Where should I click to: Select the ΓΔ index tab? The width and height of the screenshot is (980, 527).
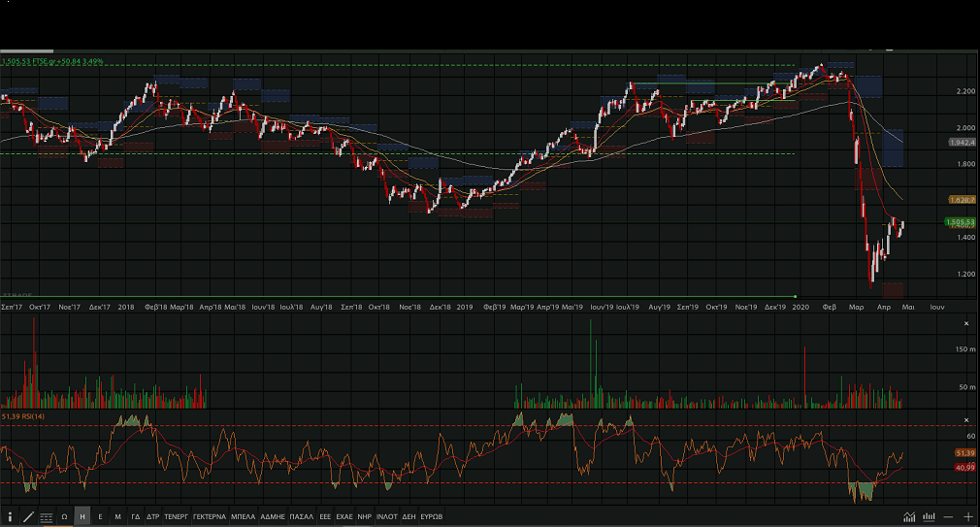click(136, 517)
